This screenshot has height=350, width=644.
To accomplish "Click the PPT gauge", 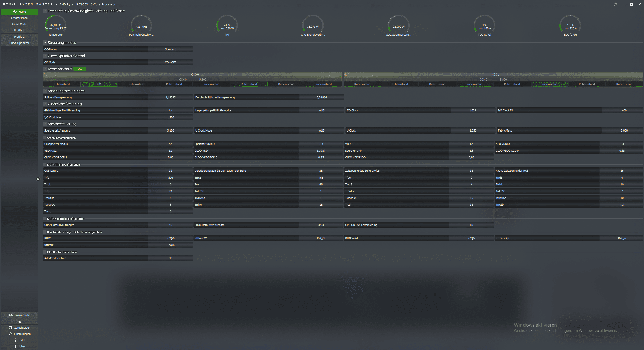I will point(227,25).
